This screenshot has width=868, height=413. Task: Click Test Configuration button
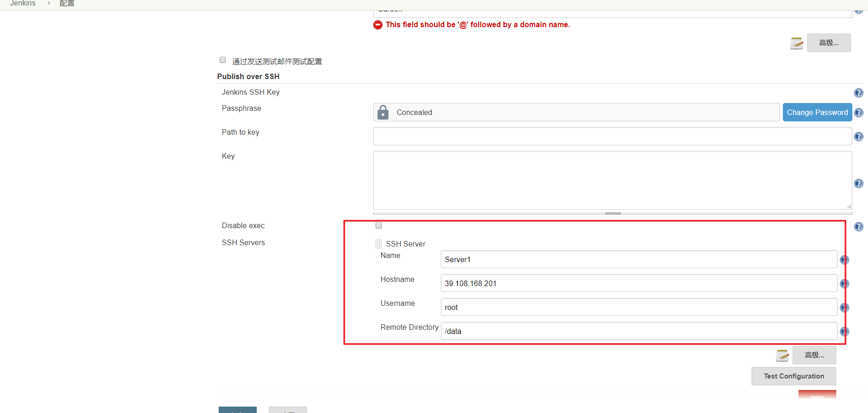click(x=794, y=376)
